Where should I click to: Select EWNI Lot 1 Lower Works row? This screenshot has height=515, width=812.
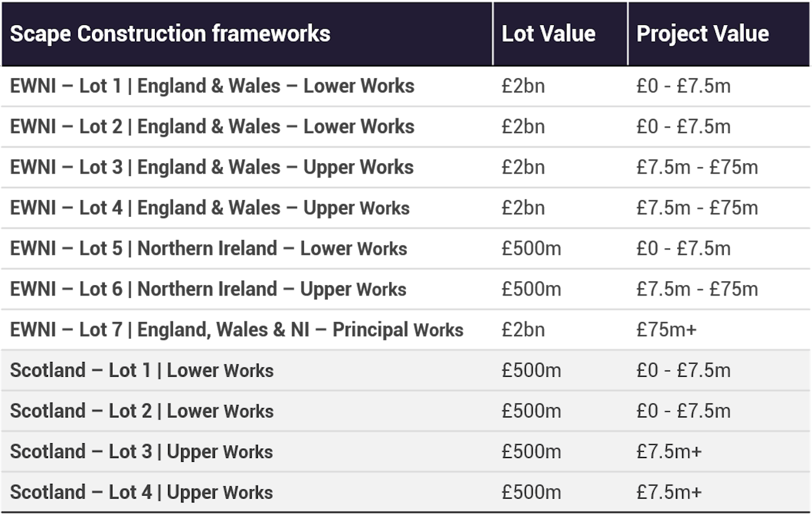(406, 86)
